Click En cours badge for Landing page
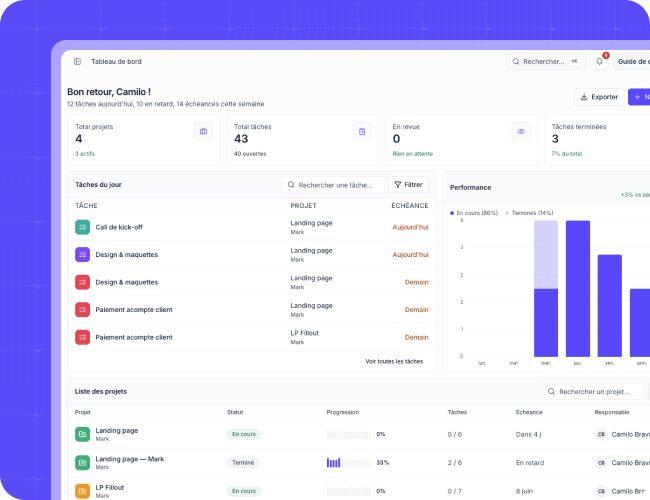This screenshot has width=650, height=500. click(244, 434)
